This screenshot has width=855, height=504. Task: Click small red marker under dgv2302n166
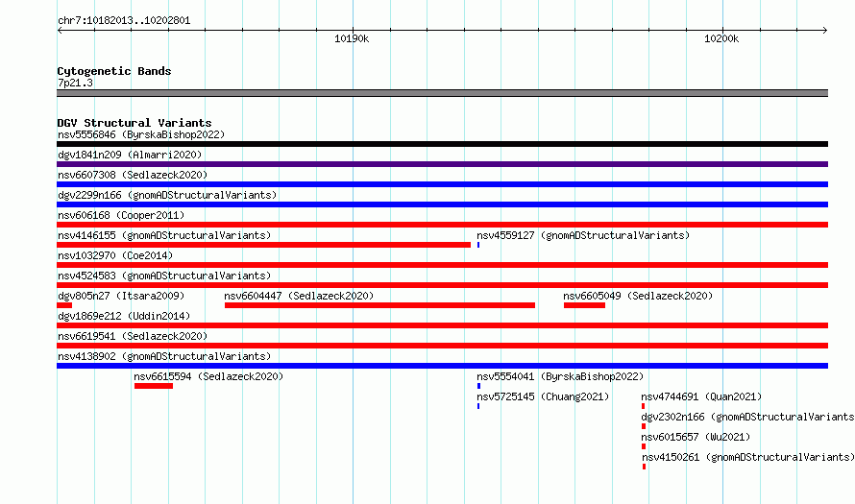click(x=644, y=426)
